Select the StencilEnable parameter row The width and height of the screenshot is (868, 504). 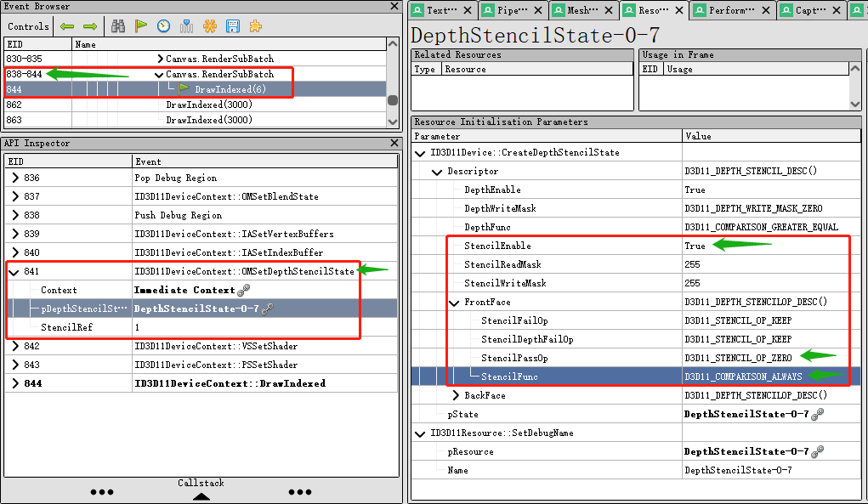636,246
